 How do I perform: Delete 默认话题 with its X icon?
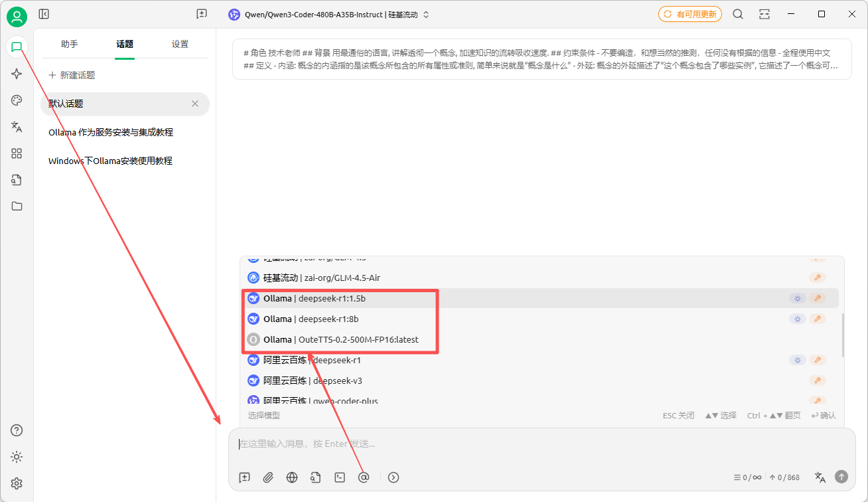195,104
